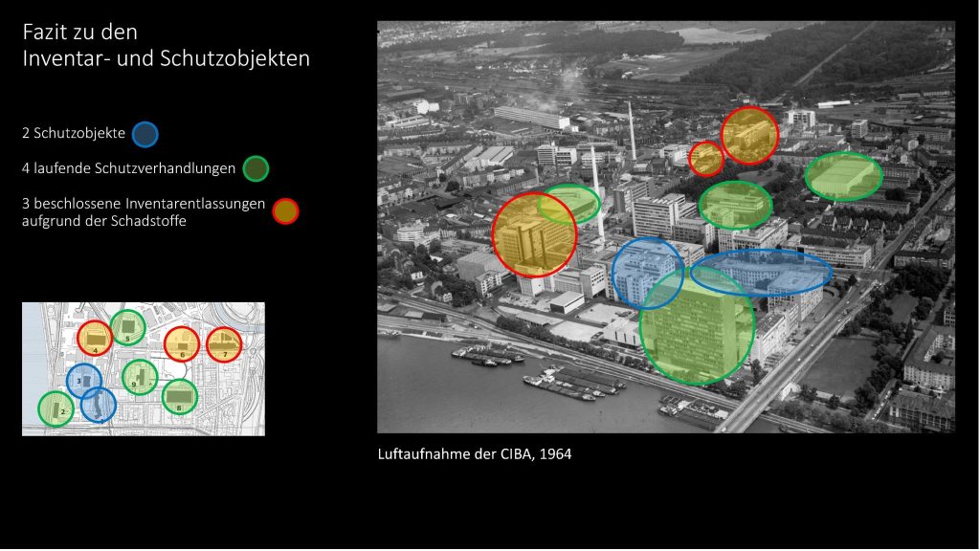This screenshot has height=551, width=980.
Task: Click the "2 Schutzobjekte" legend text
Action: (x=74, y=135)
